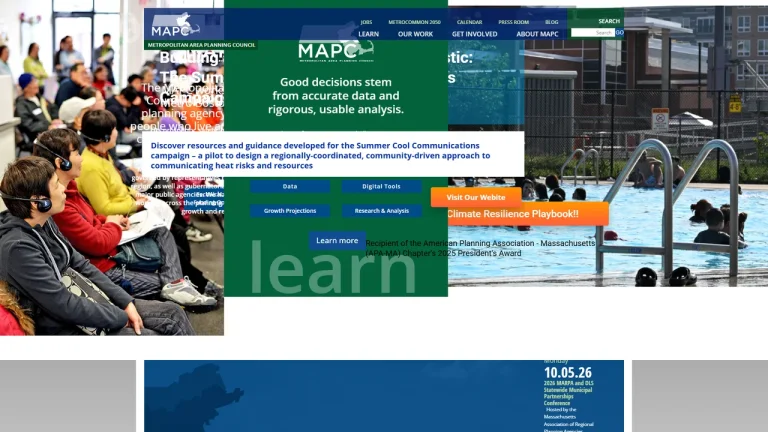Visit the Blog from the top navigation

(x=552, y=22)
